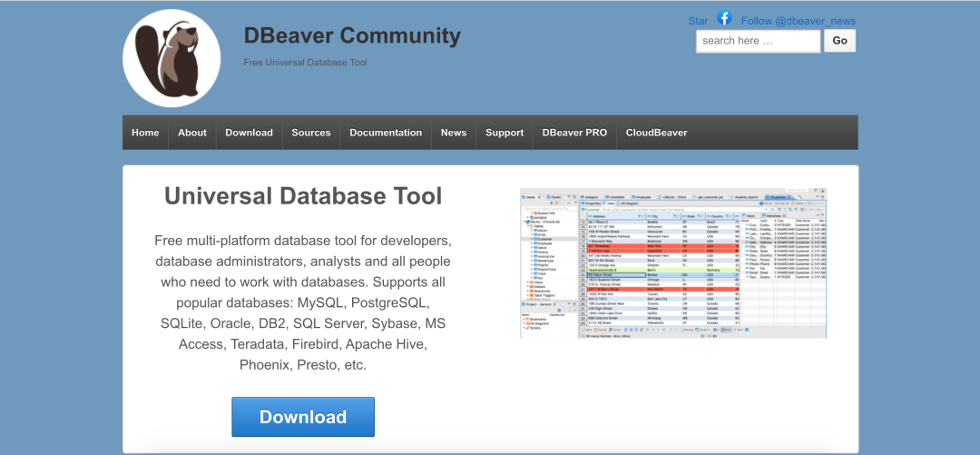Visit the DBeaver PRO page
Viewport: 980px width, 455px height.
pyautogui.click(x=574, y=133)
